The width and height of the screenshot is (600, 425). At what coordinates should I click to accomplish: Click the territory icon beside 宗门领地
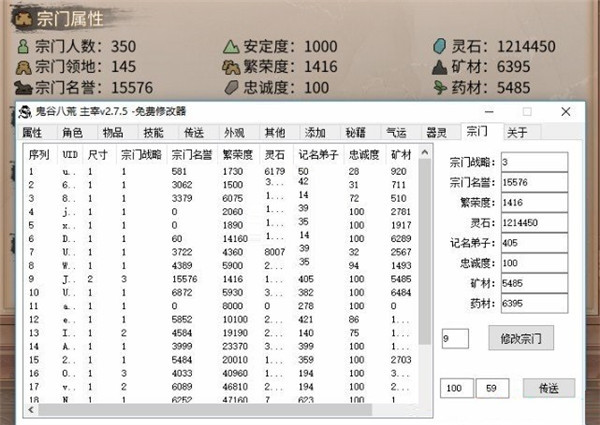(x=23, y=68)
